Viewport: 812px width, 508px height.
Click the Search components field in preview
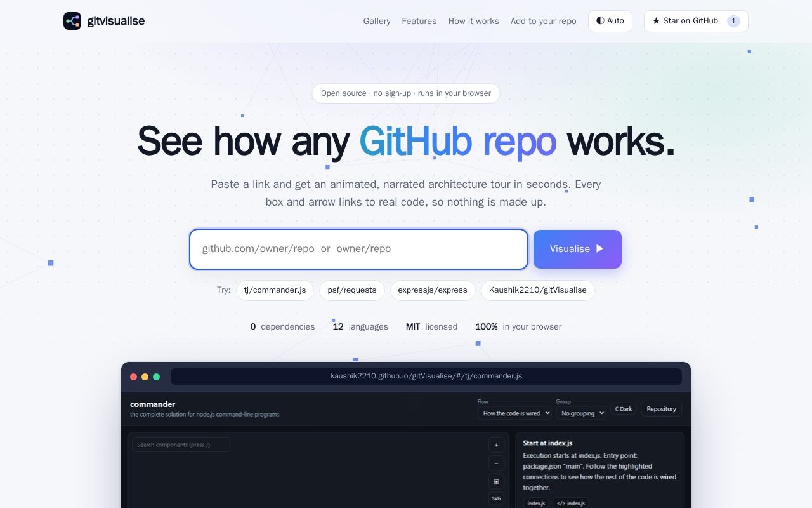click(x=181, y=444)
